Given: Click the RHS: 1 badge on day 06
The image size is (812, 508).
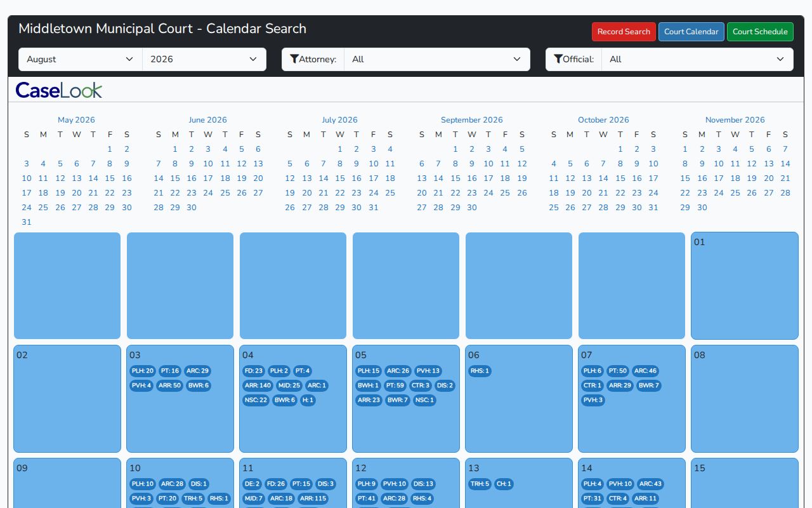Looking at the screenshot, I should [x=480, y=371].
